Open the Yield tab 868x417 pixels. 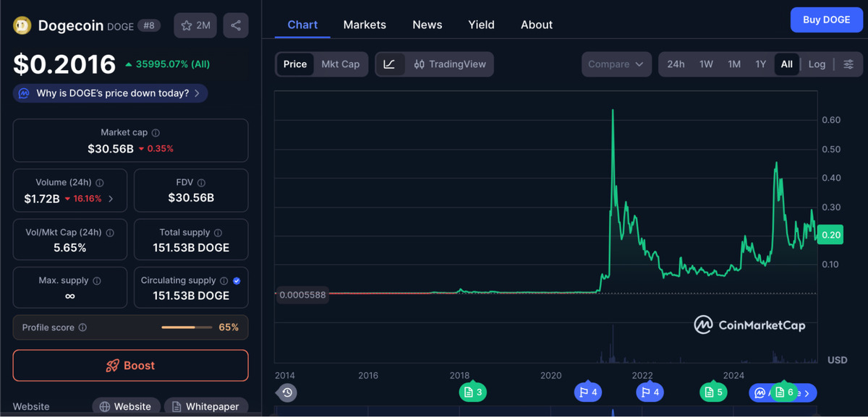(481, 25)
